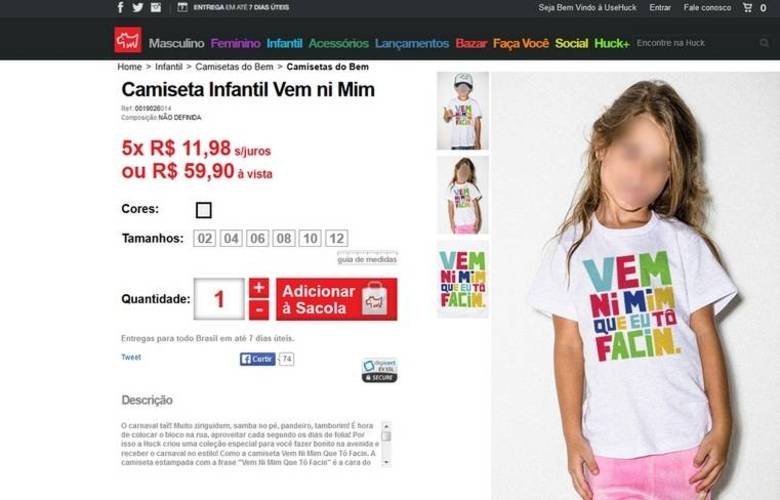Open the Twitter bird icon
The width and height of the screenshot is (780, 500).
tap(138, 7)
